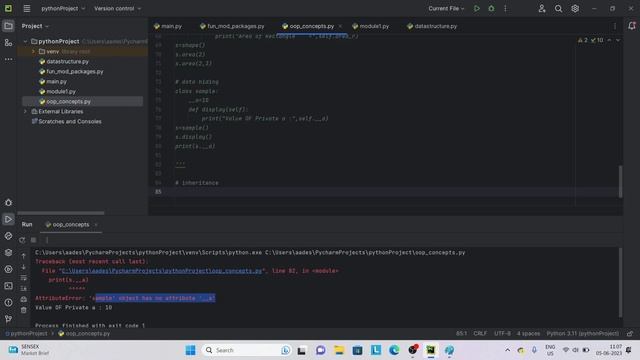Switch to the module1.py editor tab

click(371, 26)
